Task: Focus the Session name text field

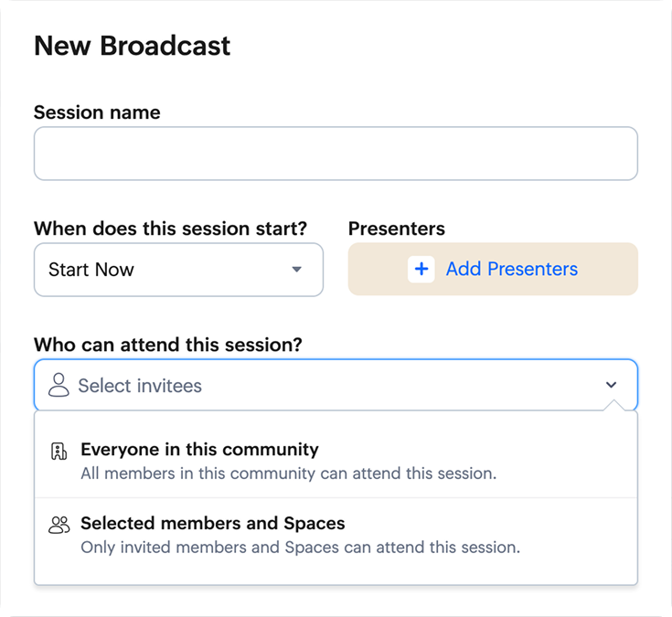Action: coord(336,154)
